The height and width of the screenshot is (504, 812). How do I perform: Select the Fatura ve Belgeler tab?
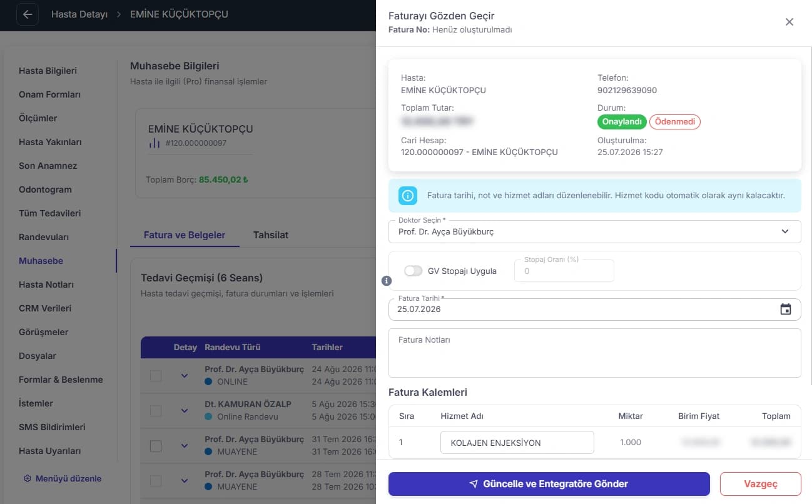click(x=185, y=235)
